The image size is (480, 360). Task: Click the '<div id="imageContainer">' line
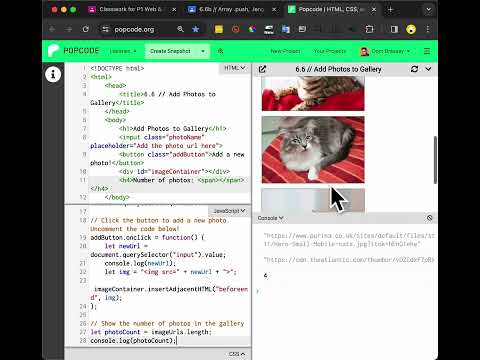coord(174,171)
